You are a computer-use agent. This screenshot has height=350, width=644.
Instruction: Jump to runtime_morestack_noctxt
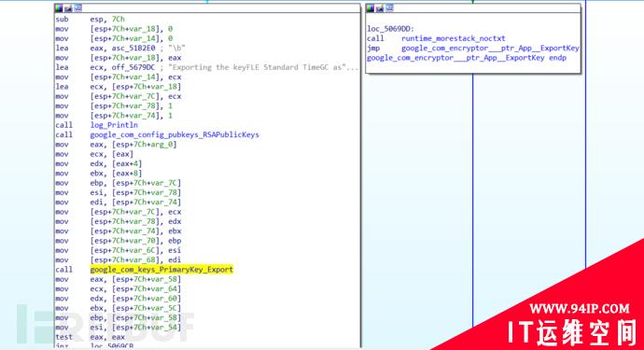click(x=453, y=38)
